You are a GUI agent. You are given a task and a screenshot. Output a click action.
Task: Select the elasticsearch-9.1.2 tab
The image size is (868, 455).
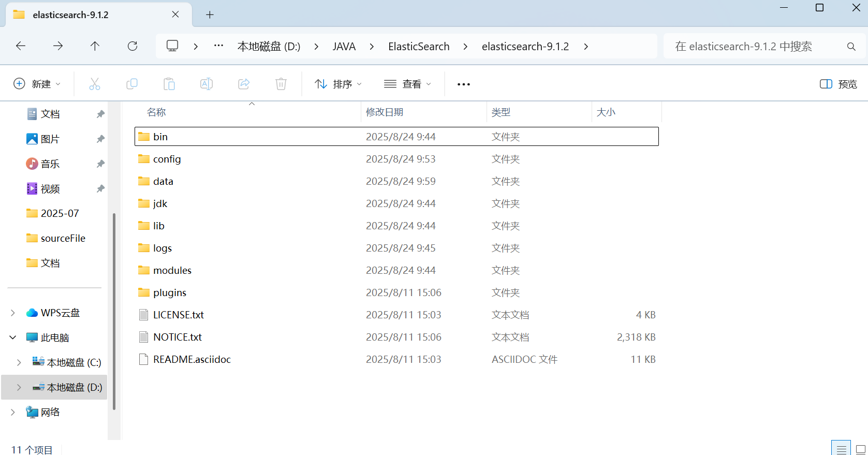98,14
